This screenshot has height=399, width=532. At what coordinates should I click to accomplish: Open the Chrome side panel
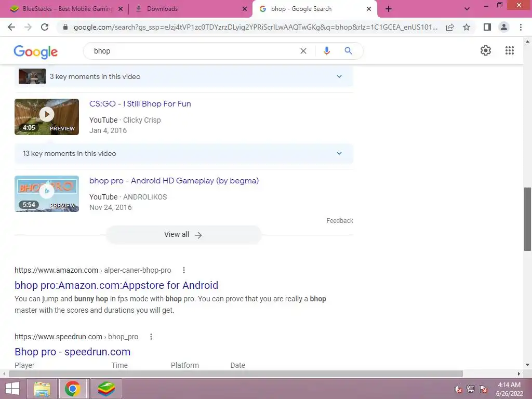487,27
